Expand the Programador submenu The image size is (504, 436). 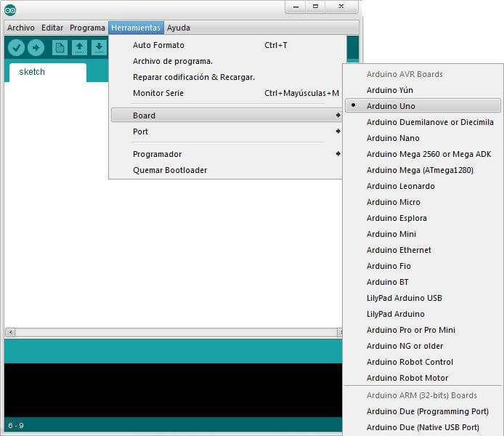coord(227,154)
